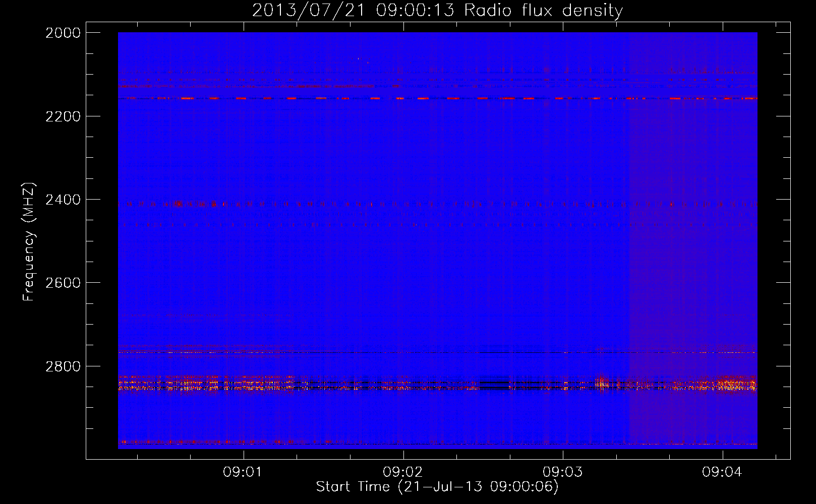Click the 09:03 time tick label
Screen dimensions: 816x504
click(x=563, y=472)
